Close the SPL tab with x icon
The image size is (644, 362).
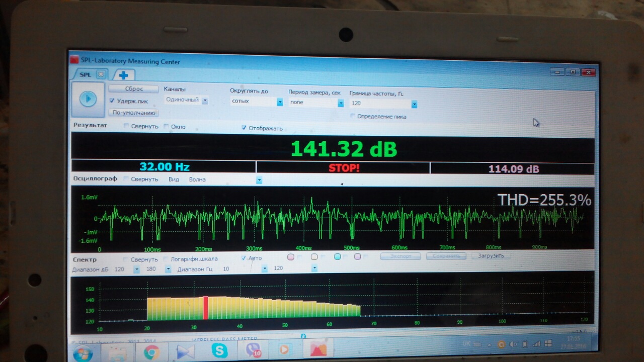(x=101, y=74)
